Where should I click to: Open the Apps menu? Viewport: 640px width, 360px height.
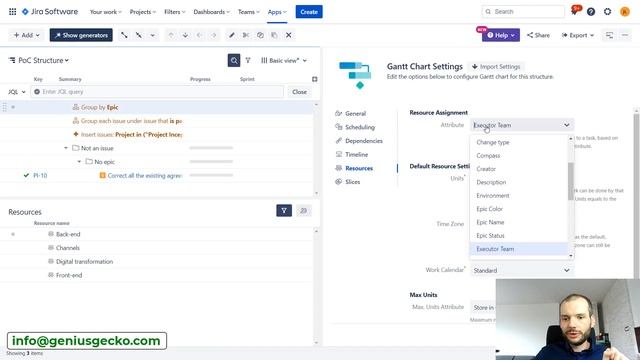coord(277,12)
